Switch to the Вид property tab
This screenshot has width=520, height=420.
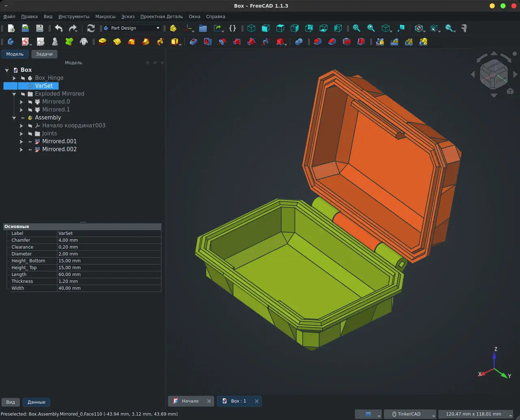pos(11,402)
